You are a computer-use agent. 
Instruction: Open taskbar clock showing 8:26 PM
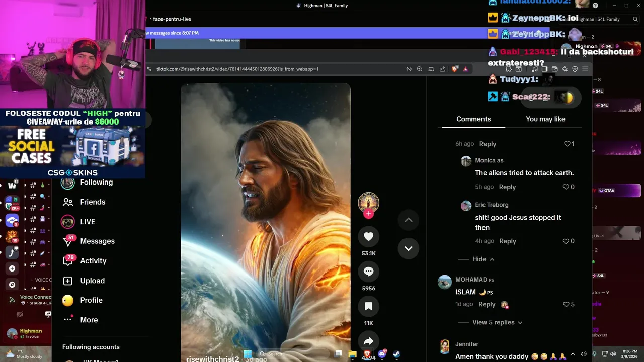[630, 354]
